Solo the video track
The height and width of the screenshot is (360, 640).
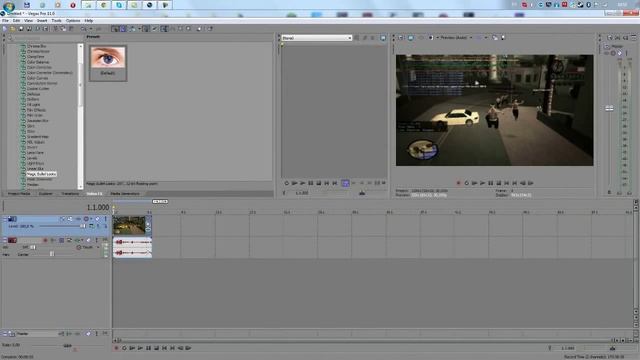point(106,219)
